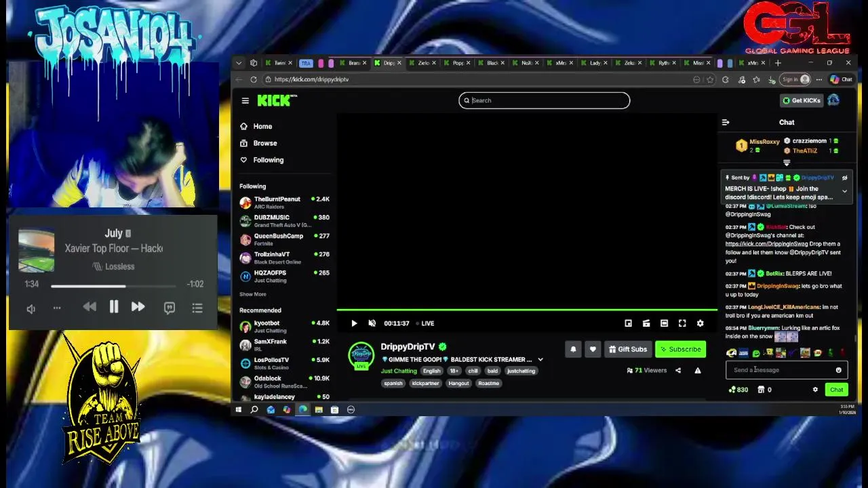Open the chat shop icon

(x=761, y=390)
